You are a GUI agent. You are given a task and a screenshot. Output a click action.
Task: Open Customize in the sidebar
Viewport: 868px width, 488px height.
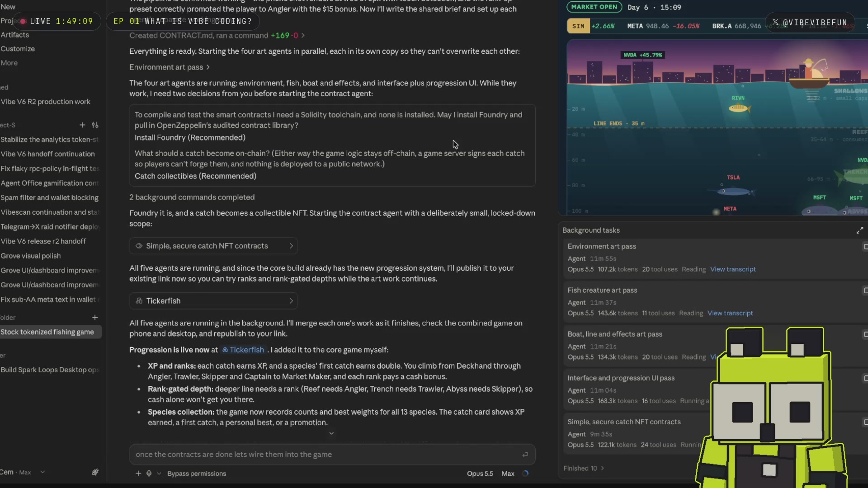pos(18,49)
